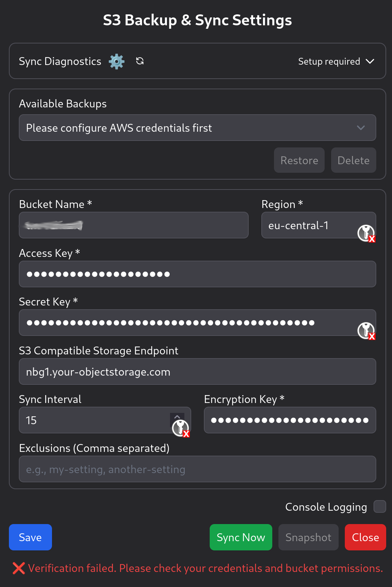
Task: Click the red X verification failed icon
Action: coord(18,568)
